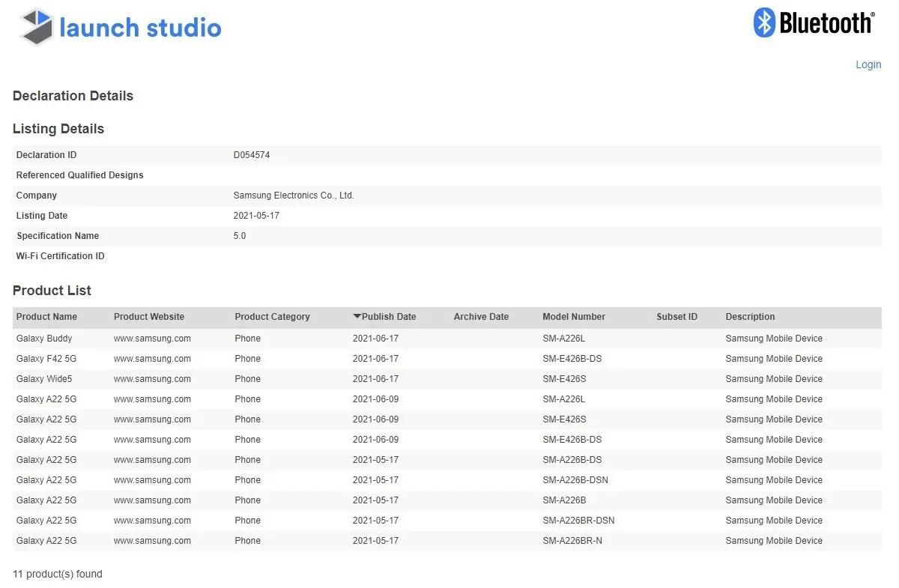The width and height of the screenshot is (899, 588).
Task: Click the launch studio title text
Action: click(x=140, y=28)
